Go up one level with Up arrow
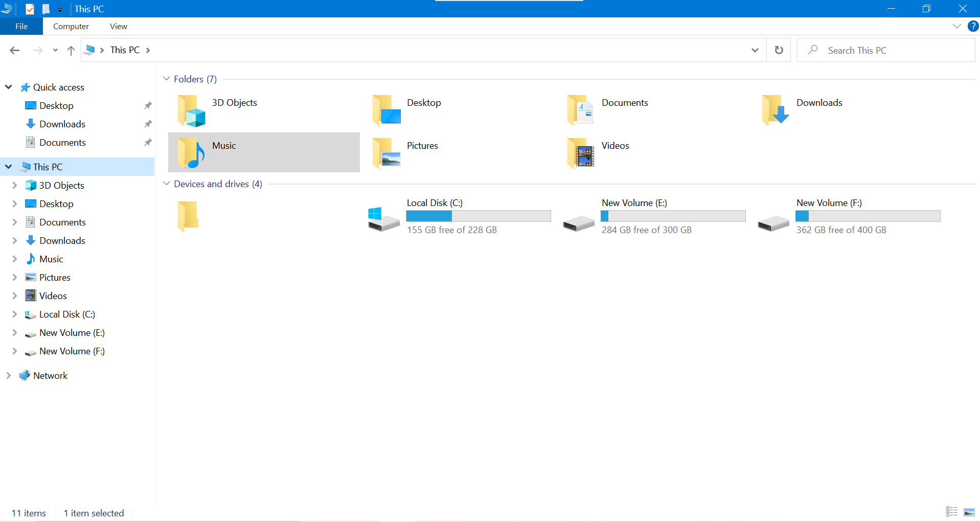This screenshot has width=980, height=522. pyautogui.click(x=71, y=50)
